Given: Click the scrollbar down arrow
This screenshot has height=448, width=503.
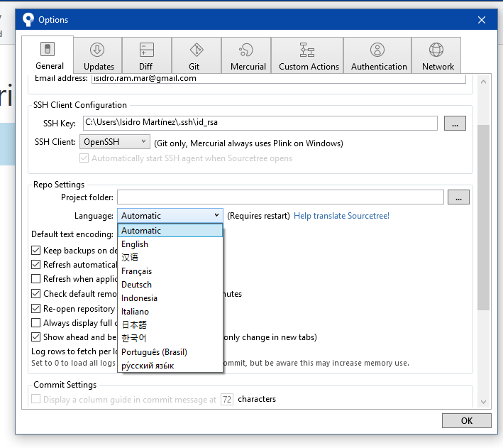Looking at the screenshot, I should (483, 402).
